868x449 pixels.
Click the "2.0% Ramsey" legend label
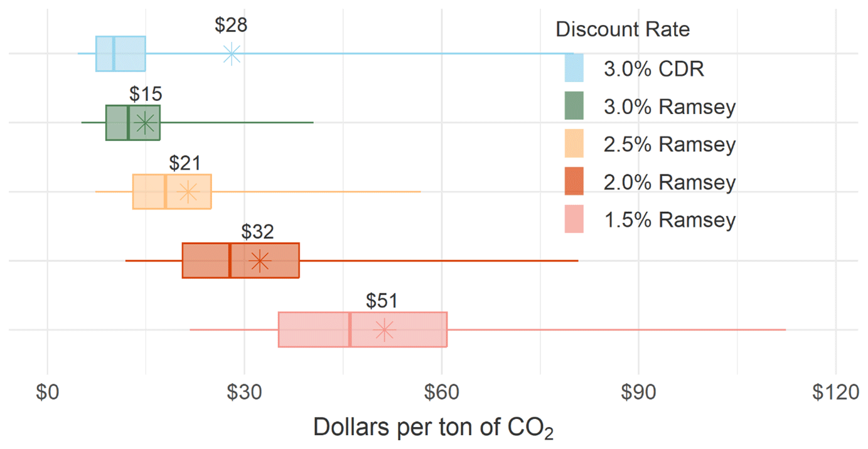669,182
